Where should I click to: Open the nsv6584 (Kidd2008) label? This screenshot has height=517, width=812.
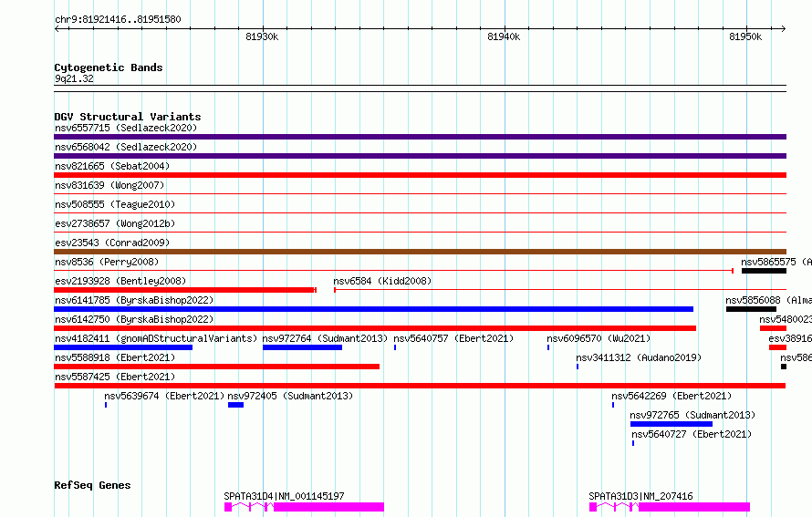pos(382,281)
